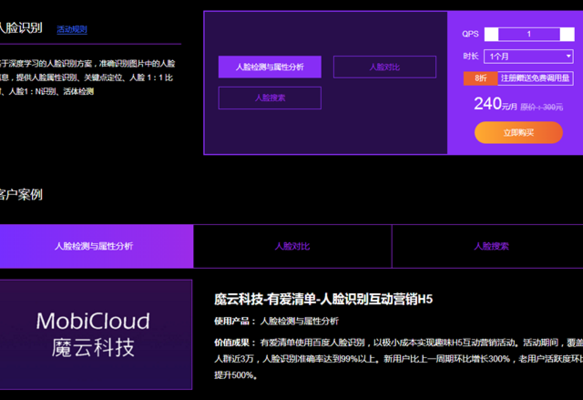Click the 立即购买 buy button
Screen dimensions: 583x400
pyautogui.click(x=518, y=132)
